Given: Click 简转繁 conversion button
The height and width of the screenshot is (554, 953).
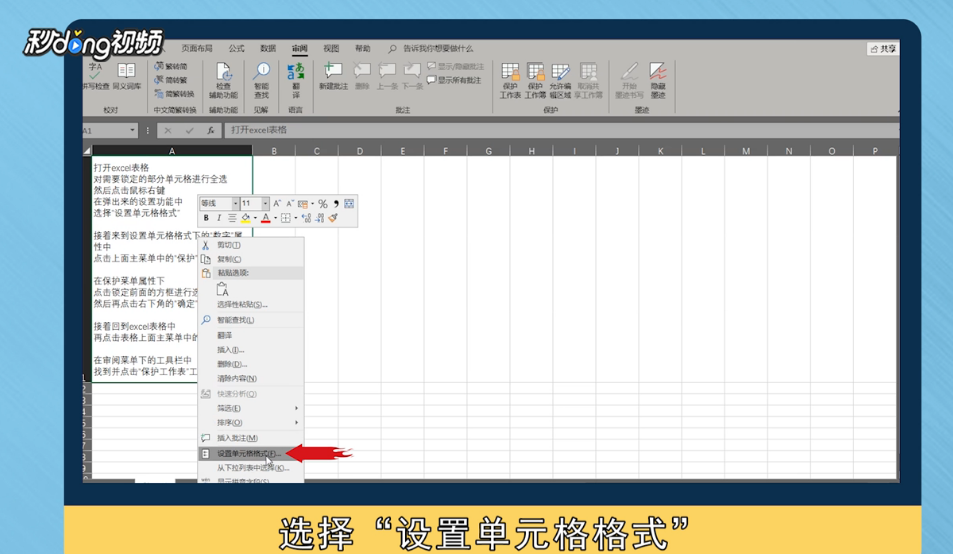Looking at the screenshot, I should 171,80.
